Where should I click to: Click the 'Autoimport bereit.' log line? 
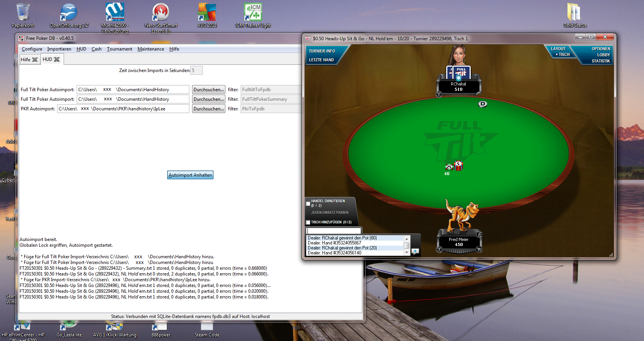38,239
